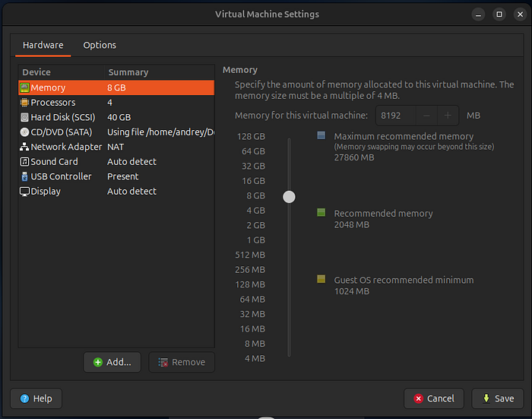Switch to the Options tab
Viewport: 532px width, 419px height.
100,46
